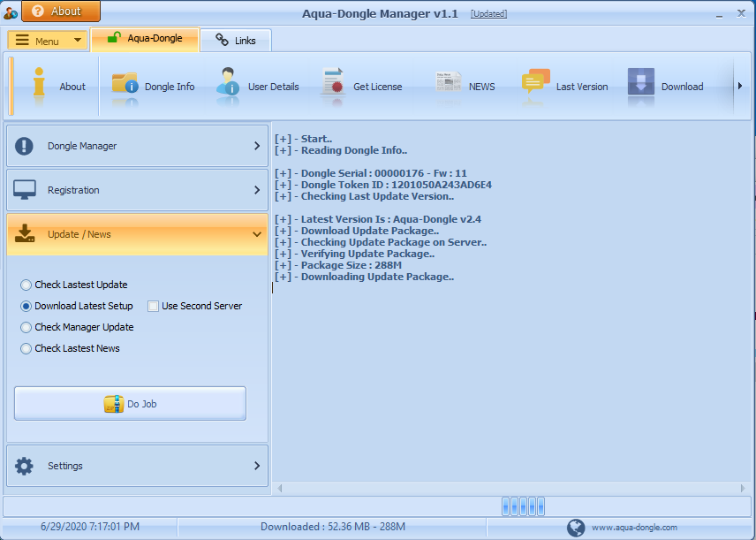Select Check Lastest News radio button
Screen dimensions: 756x540
26,349
